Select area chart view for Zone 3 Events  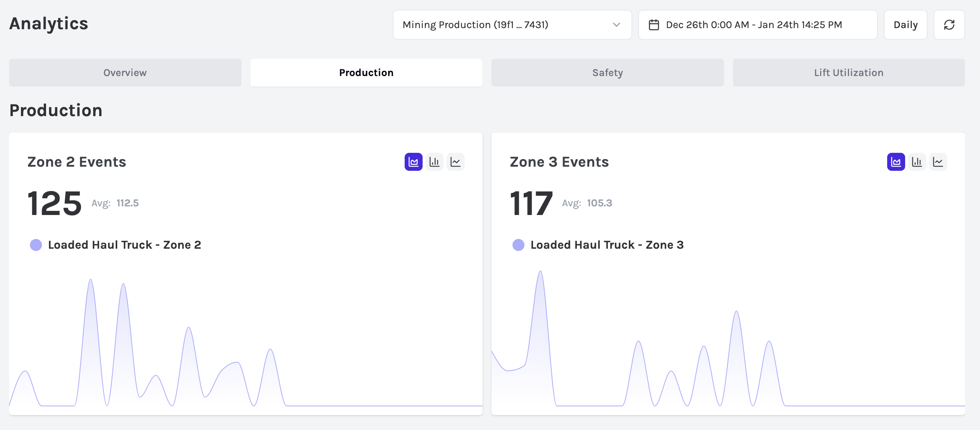(x=895, y=162)
